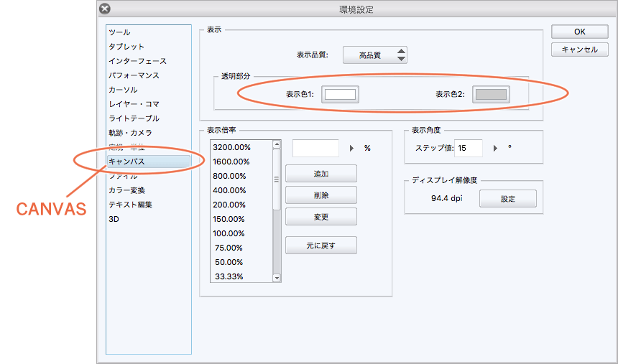618x364 pixels.
Task: Close the 環境設定 dialog with the X icon
Action: click(105, 9)
